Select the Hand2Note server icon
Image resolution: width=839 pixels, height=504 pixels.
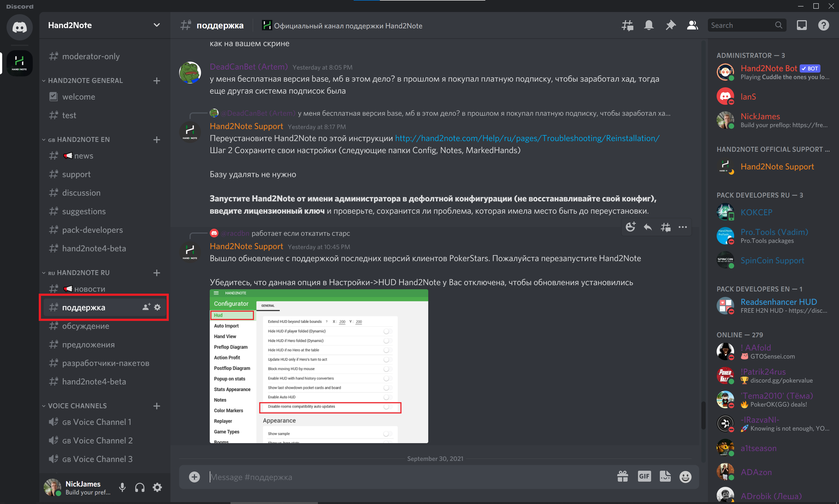(19, 63)
